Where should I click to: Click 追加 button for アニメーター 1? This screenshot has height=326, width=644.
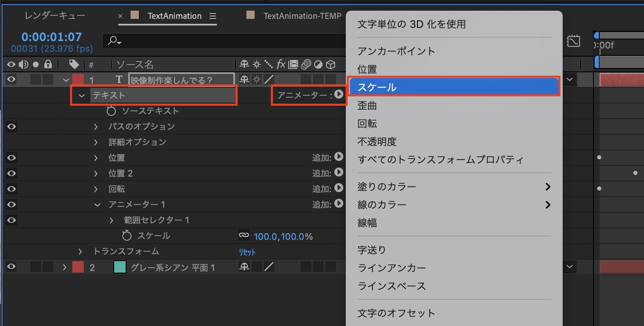339,204
